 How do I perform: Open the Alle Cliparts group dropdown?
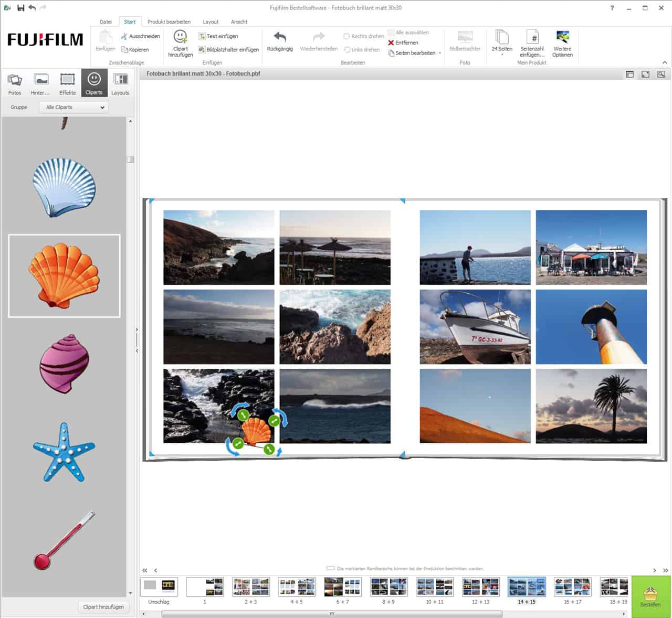(74, 107)
